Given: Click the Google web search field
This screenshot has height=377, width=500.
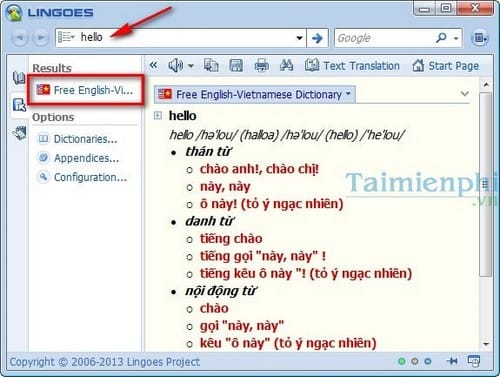Looking at the screenshot, I should (383, 38).
